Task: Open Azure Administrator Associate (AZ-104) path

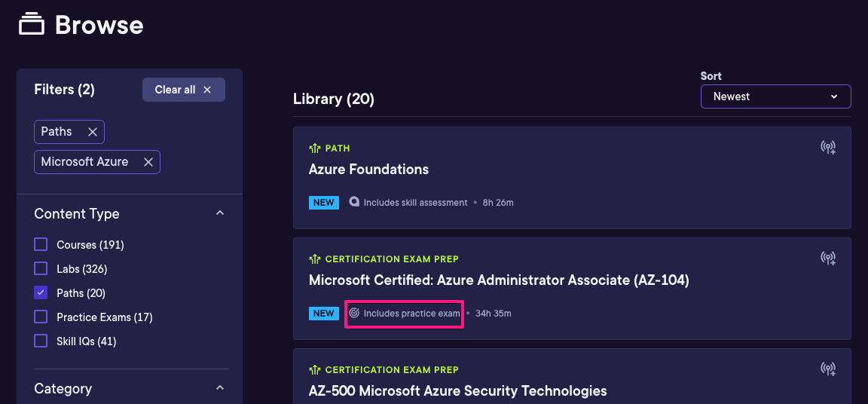Action: [x=499, y=280]
